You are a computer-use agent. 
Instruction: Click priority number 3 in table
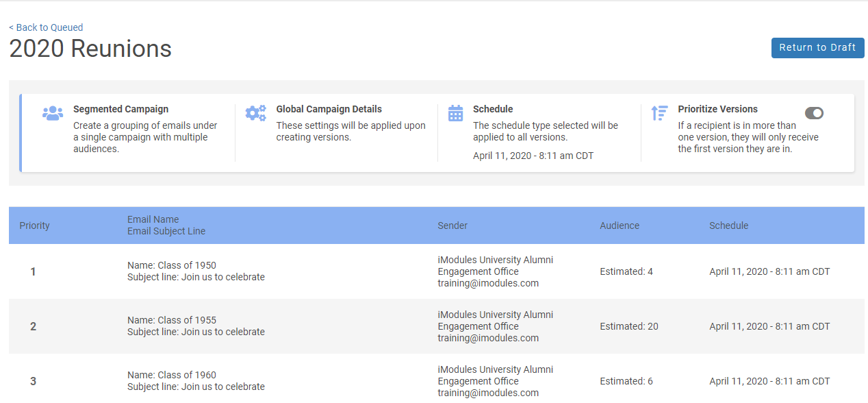pyautogui.click(x=33, y=381)
